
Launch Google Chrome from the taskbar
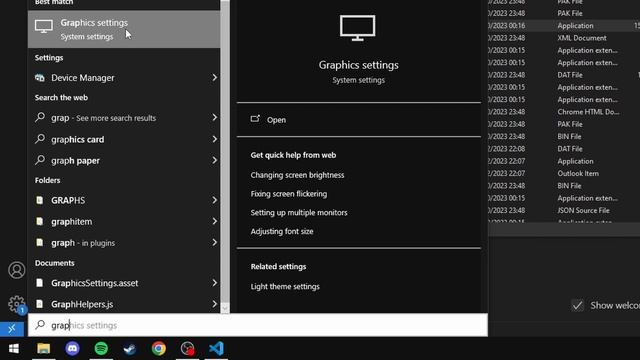pyautogui.click(x=159, y=348)
